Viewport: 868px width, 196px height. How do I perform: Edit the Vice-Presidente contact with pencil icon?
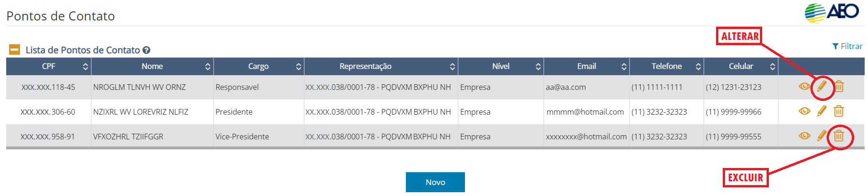coord(822,136)
